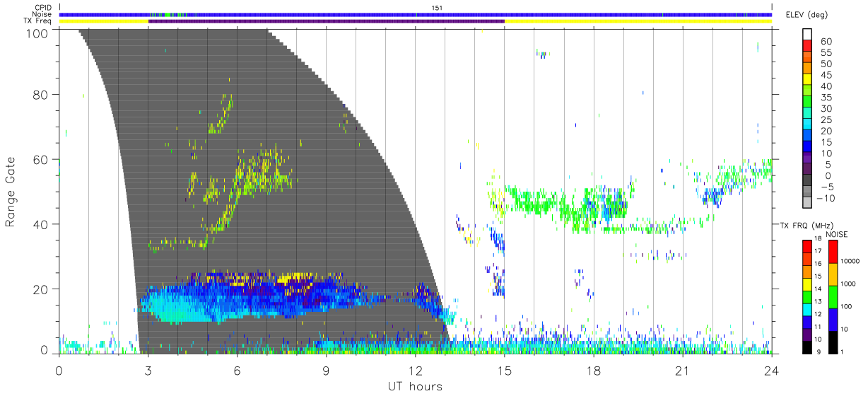Click the 10000 label on the NOISE legend
The image size is (868, 401).
tap(850, 262)
